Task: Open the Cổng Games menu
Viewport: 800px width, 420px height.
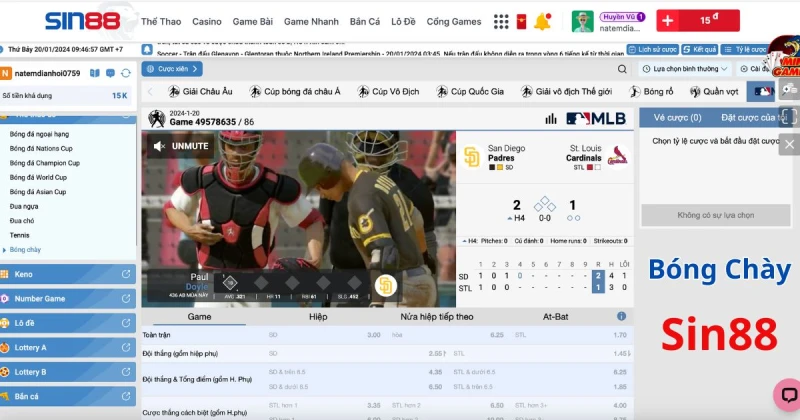Action: pyautogui.click(x=454, y=21)
